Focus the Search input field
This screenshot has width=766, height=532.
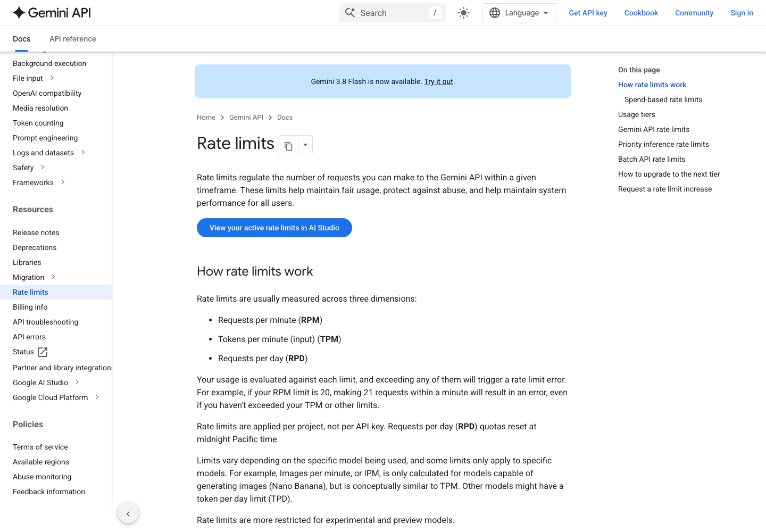point(393,13)
